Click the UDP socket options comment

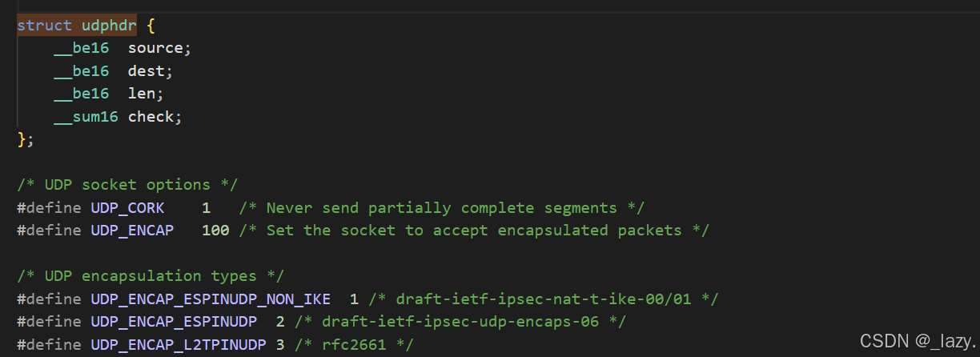click(127, 185)
